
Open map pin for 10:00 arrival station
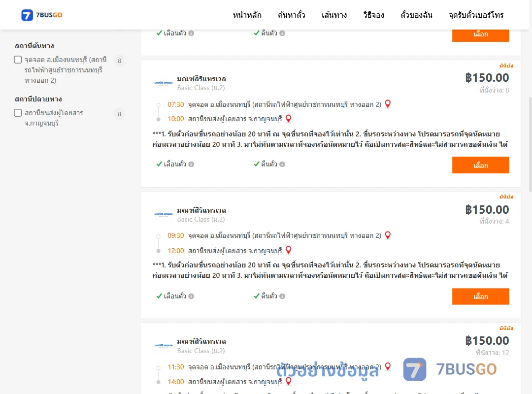point(288,118)
